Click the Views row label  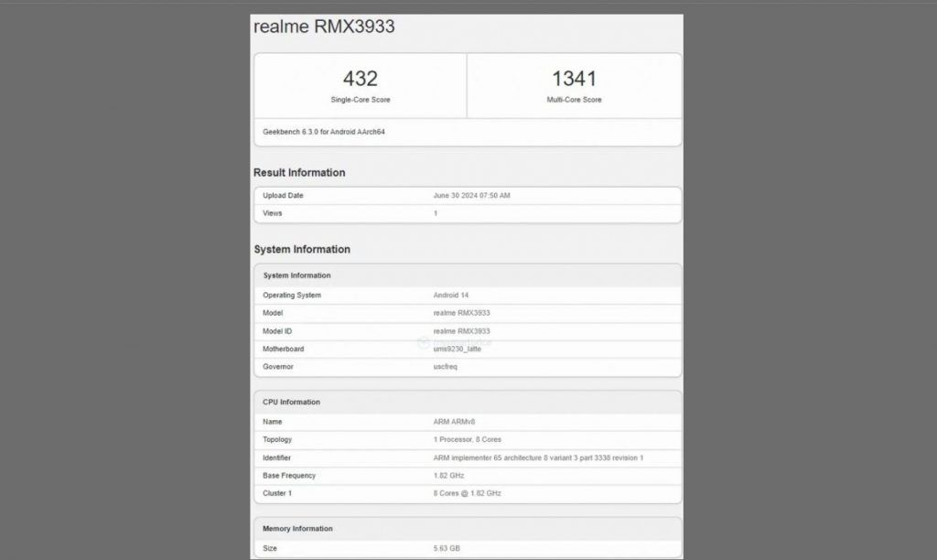(272, 213)
